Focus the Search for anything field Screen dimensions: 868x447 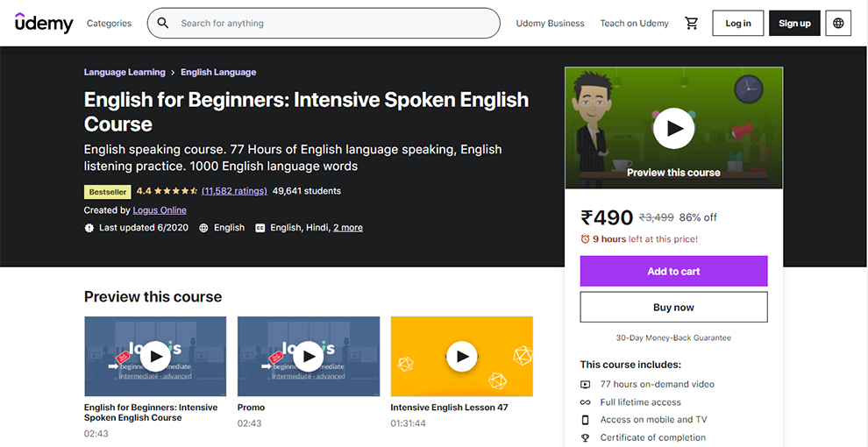point(324,24)
